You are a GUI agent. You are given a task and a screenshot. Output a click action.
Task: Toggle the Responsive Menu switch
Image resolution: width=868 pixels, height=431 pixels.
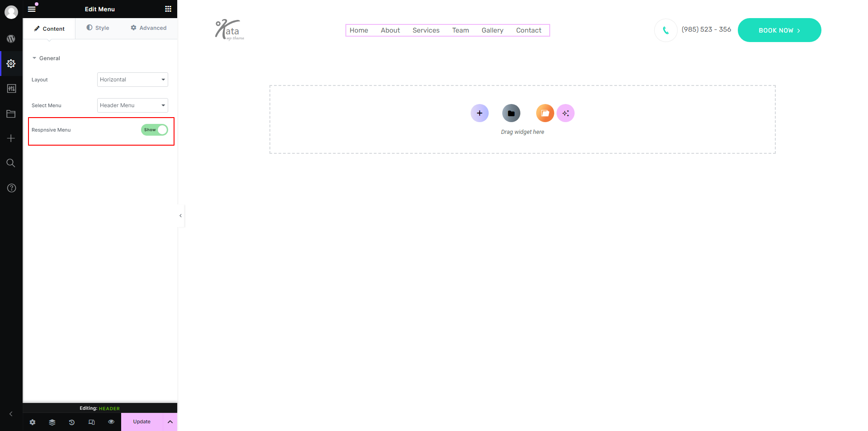pyautogui.click(x=155, y=130)
